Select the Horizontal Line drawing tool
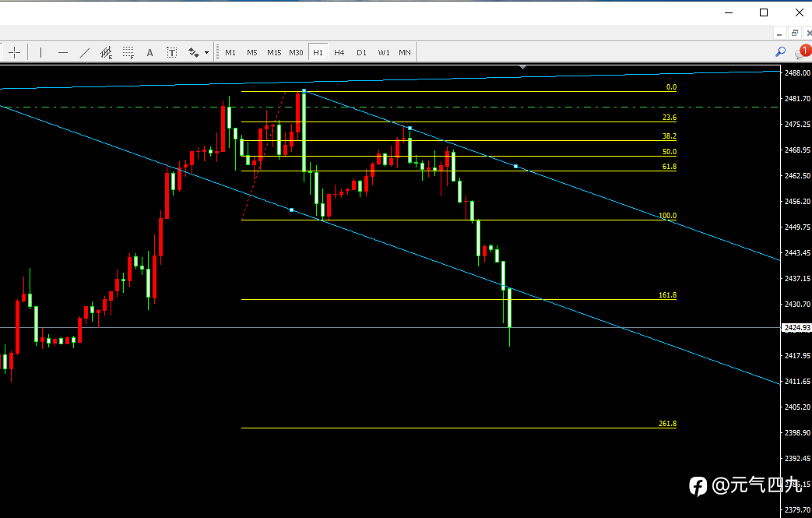This screenshot has width=812, height=518. pos(62,52)
